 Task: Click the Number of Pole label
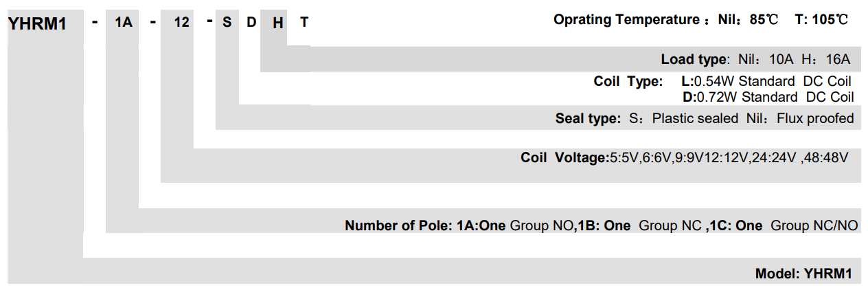(399, 225)
